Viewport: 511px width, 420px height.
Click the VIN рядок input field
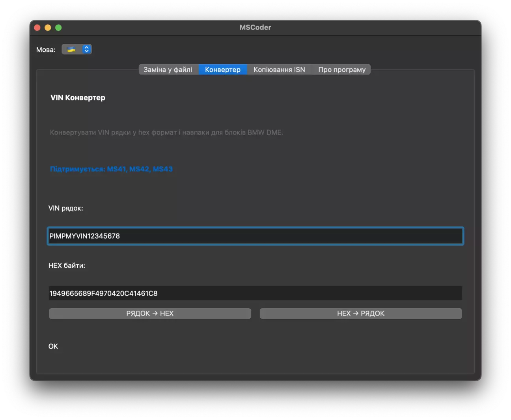(x=255, y=236)
